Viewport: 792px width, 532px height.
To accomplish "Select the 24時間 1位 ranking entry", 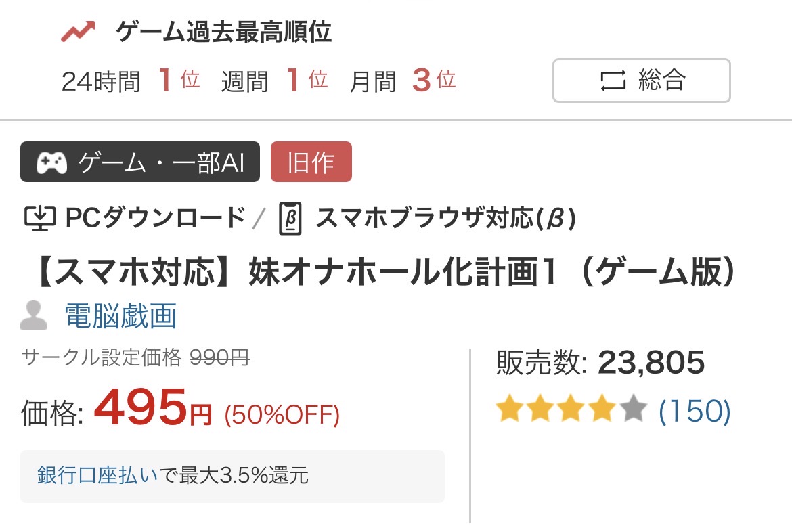I will pos(131,81).
